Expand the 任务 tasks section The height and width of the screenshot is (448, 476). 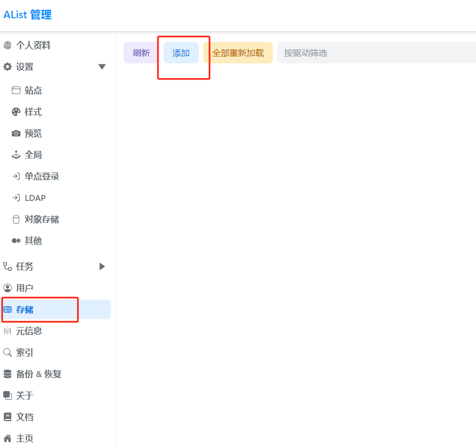(102, 266)
